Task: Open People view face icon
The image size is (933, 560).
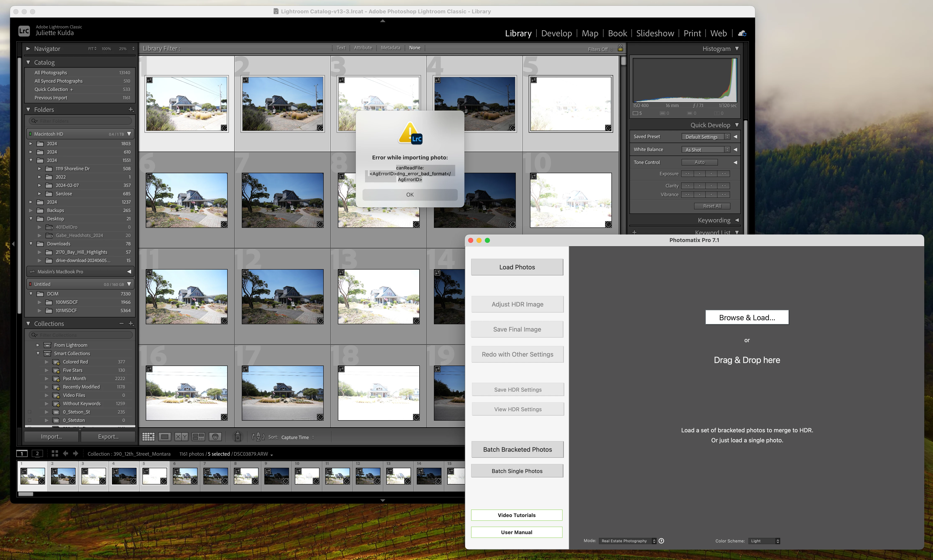Action: 215,437
